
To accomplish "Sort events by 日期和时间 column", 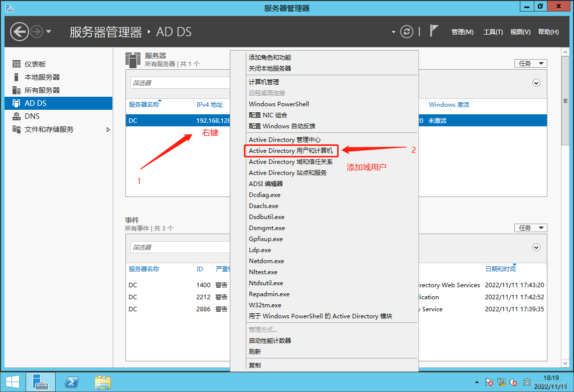I will [x=500, y=269].
